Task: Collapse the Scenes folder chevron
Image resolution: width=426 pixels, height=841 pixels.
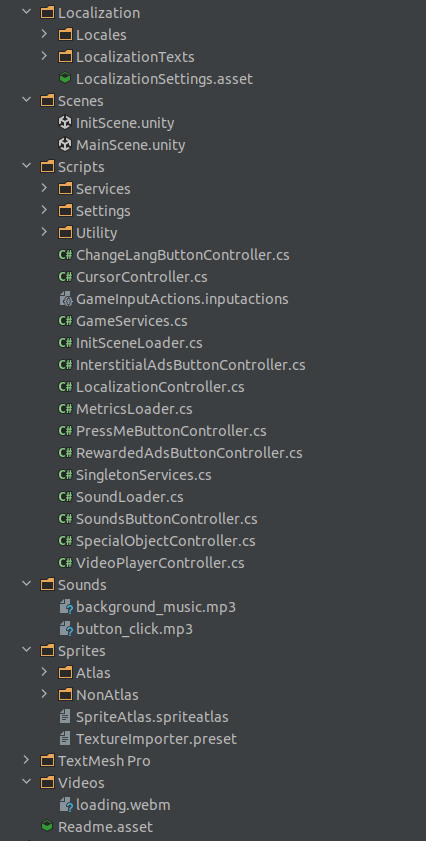Action: (27, 100)
